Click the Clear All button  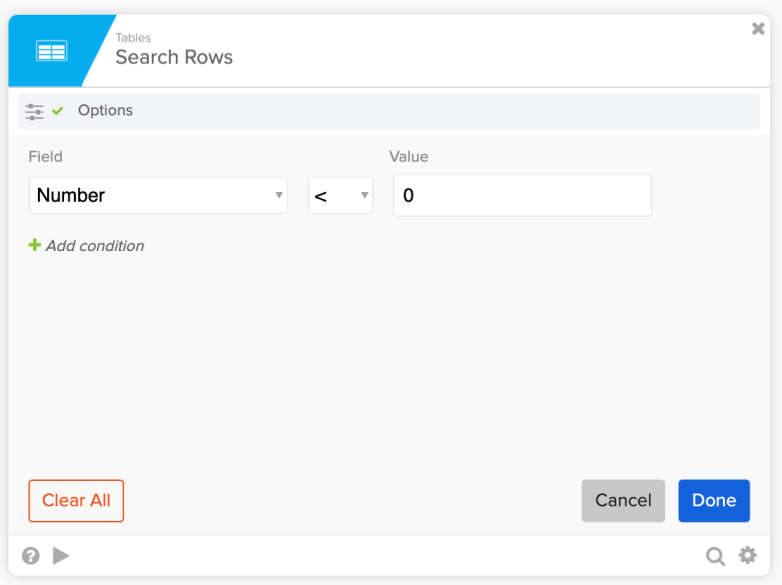click(x=76, y=500)
